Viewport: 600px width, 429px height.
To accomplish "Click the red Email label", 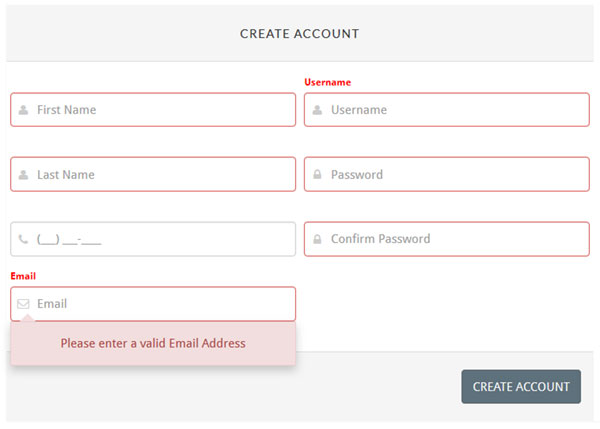I will click(x=23, y=276).
